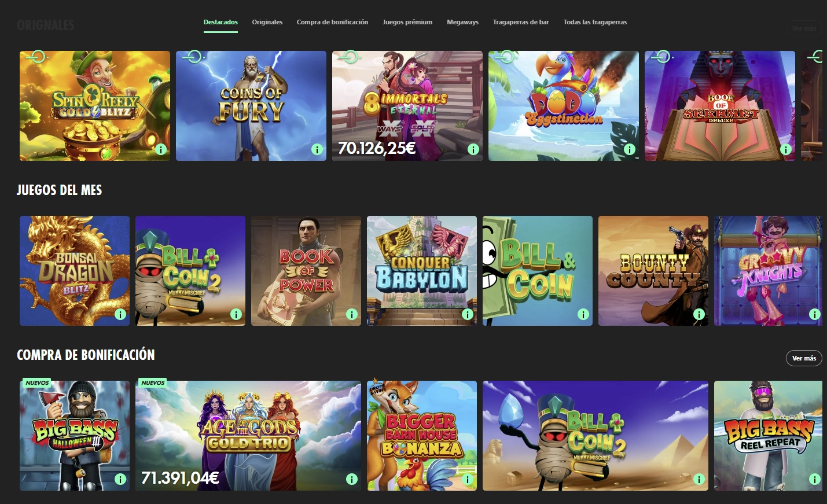
Task: Open info for Age of the Gods Gold Trio
Action: tap(351, 479)
